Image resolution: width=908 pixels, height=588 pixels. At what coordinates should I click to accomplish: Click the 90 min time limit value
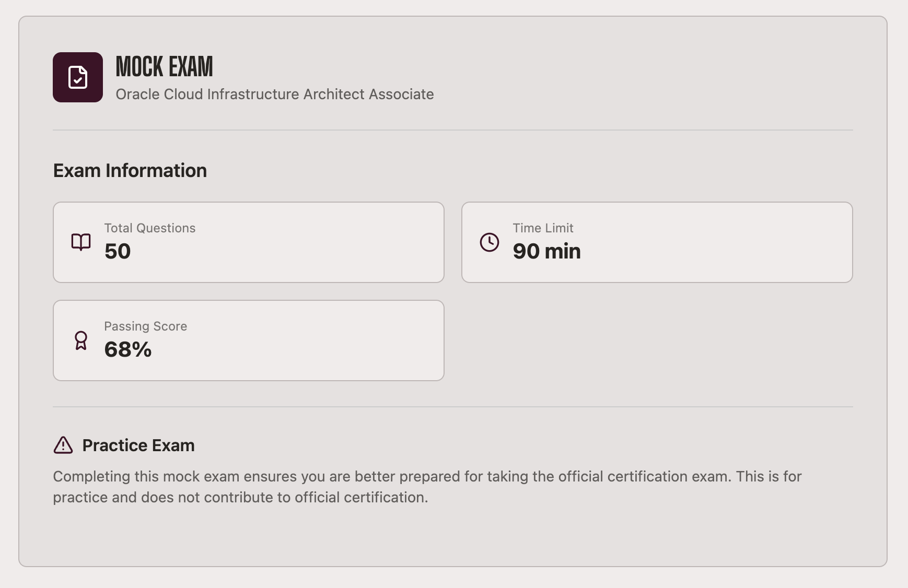pyautogui.click(x=546, y=251)
